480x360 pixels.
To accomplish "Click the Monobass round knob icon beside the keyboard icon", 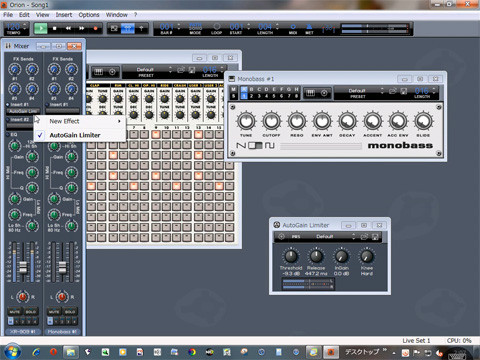I will (324, 93).
